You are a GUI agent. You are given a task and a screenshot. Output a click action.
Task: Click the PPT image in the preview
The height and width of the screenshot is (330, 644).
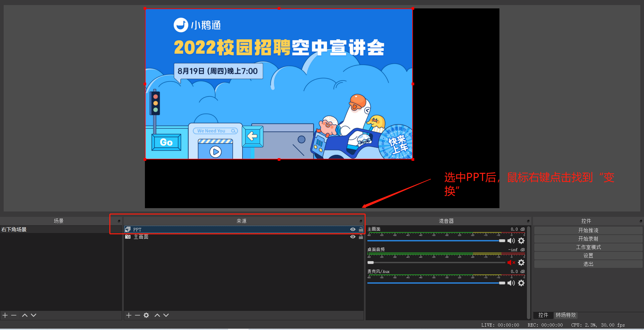[279, 84]
